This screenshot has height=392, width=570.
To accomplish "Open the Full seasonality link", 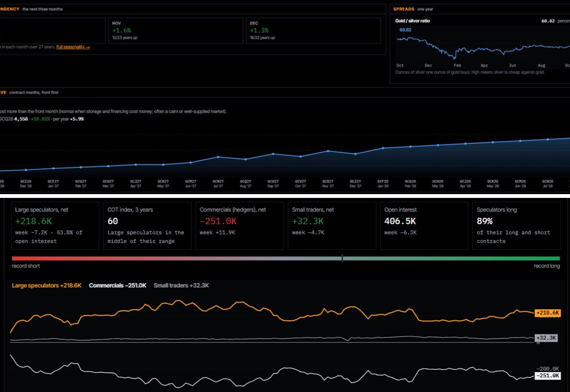I will point(73,47).
